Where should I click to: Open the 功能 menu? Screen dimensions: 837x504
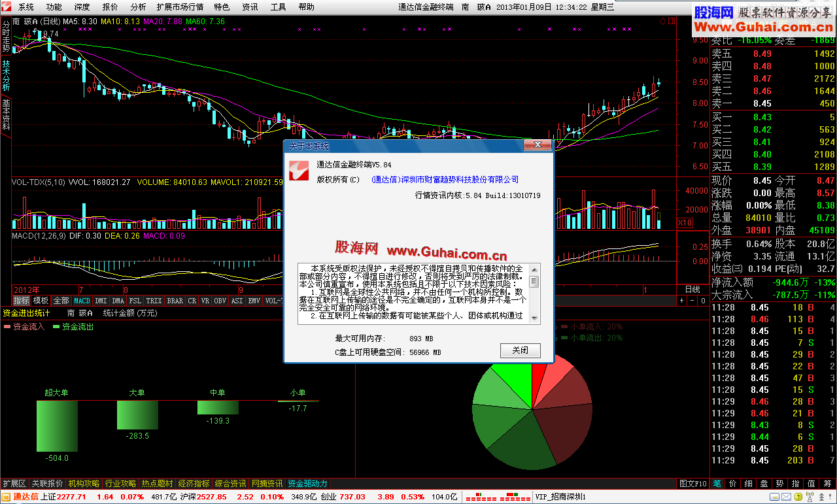pyautogui.click(x=54, y=7)
